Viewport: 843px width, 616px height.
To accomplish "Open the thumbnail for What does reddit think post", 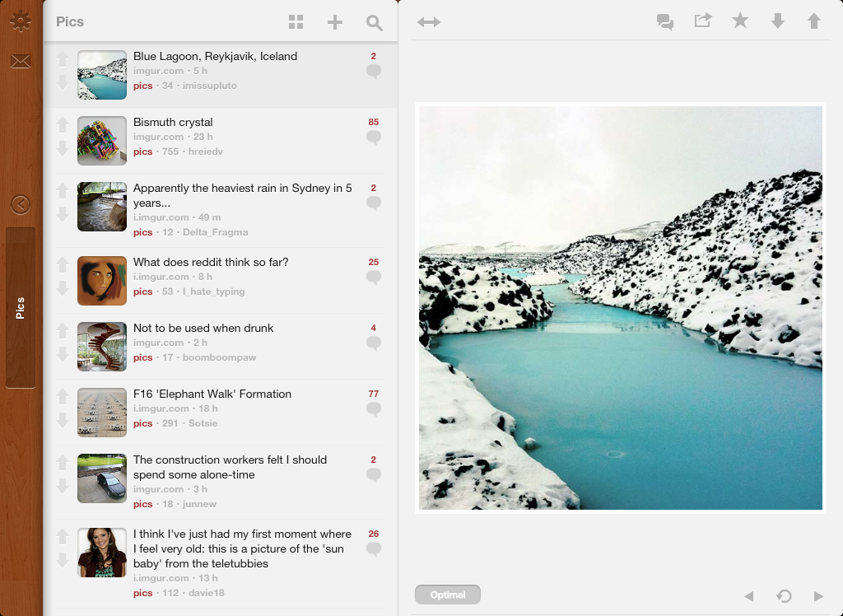I will click(102, 281).
